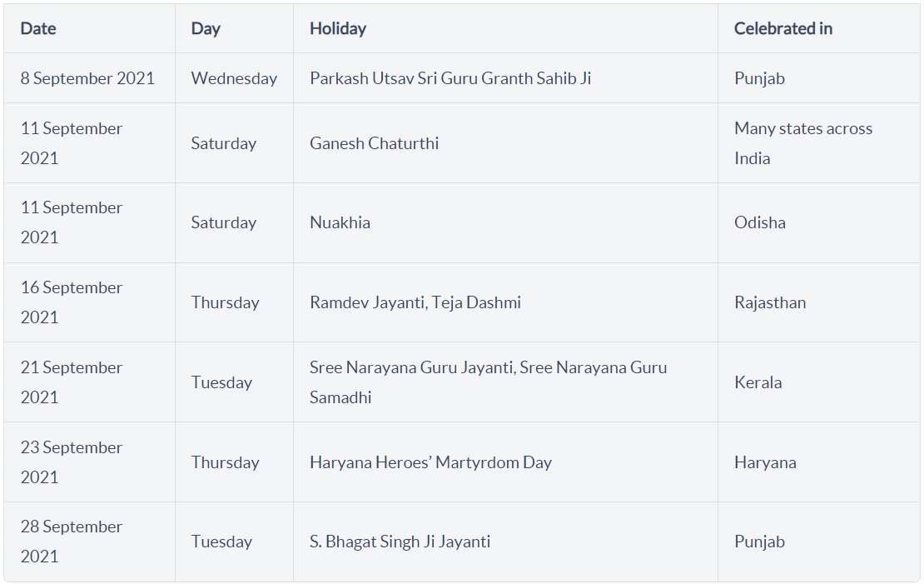Select Parkash Utsav Sri Guru Granth Sahib Ji
The image size is (924, 584).
pyautogui.click(x=450, y=78)
